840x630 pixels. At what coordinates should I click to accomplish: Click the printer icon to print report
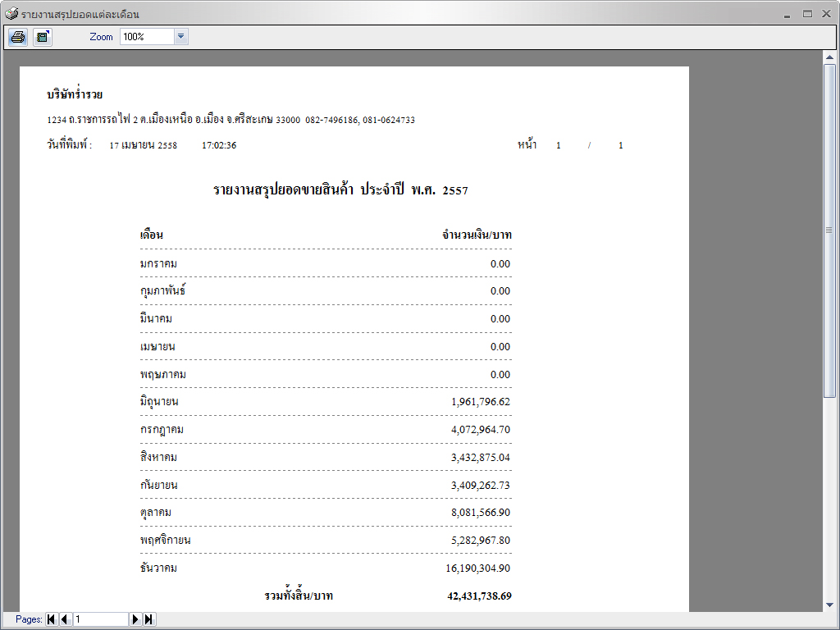coord(18,37)
